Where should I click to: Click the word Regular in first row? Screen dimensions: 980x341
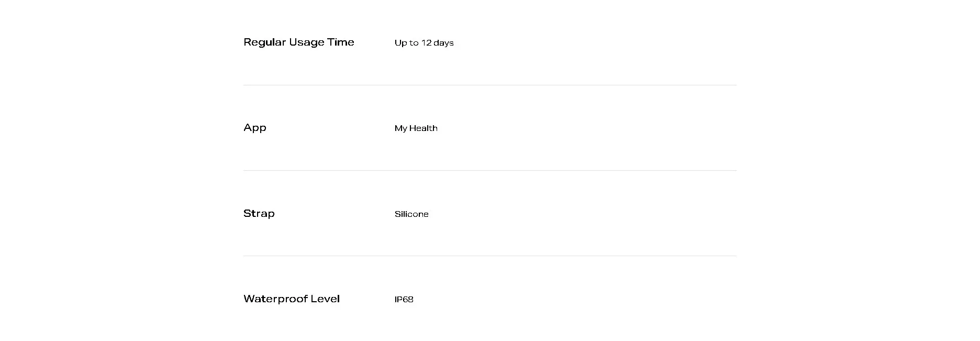[264, 42]
